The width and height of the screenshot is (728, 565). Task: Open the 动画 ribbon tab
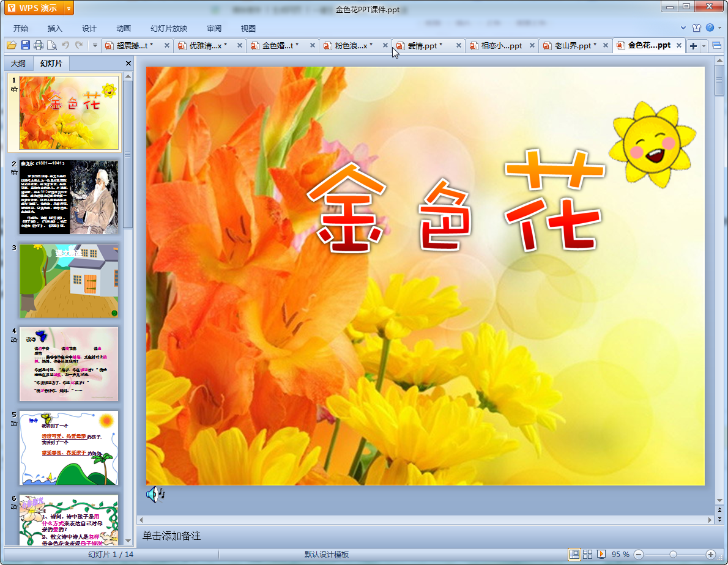coord(123,28)
